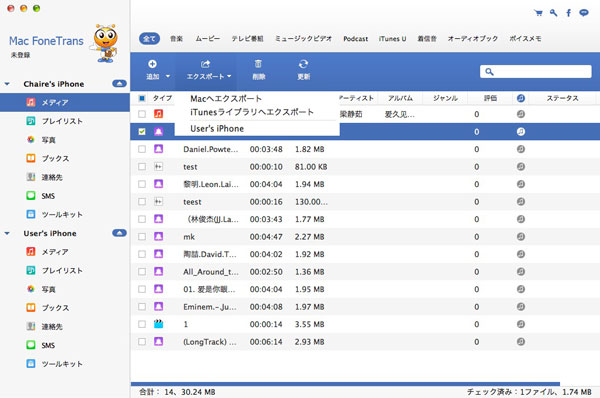Check the test row checkbox
The width and height of the screenshot is (600, 398).
pos(142,166)
